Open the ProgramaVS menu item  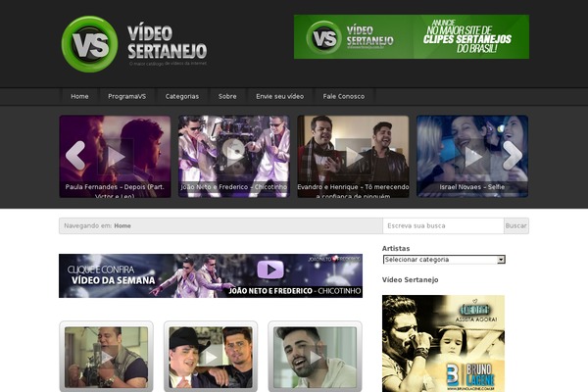click(x=127, y=96)
